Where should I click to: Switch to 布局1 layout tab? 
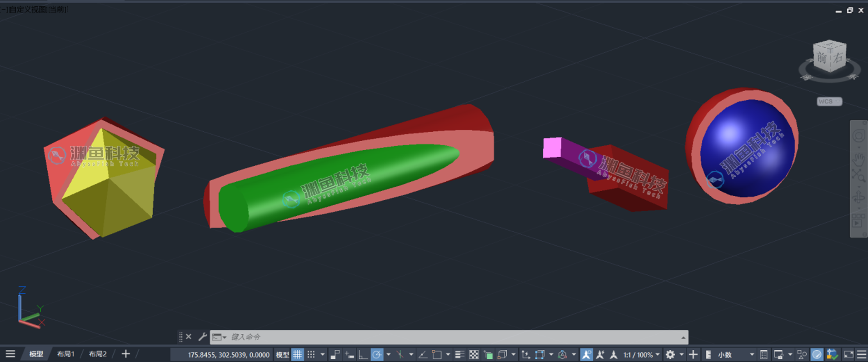pyautogui.click(x=65, y=354)
